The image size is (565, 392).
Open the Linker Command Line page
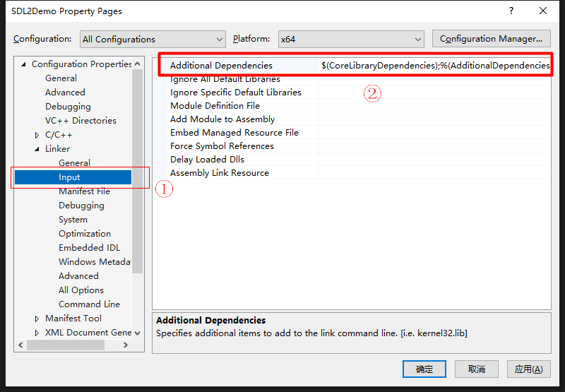click(89, 304)
